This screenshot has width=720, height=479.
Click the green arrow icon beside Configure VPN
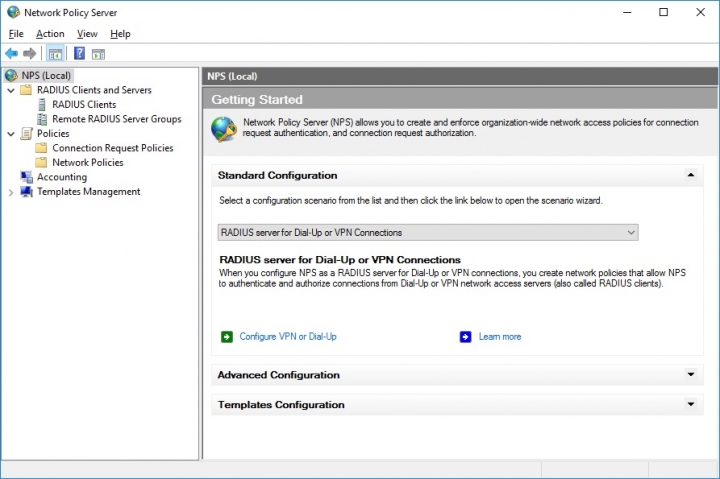pos(227,337)
